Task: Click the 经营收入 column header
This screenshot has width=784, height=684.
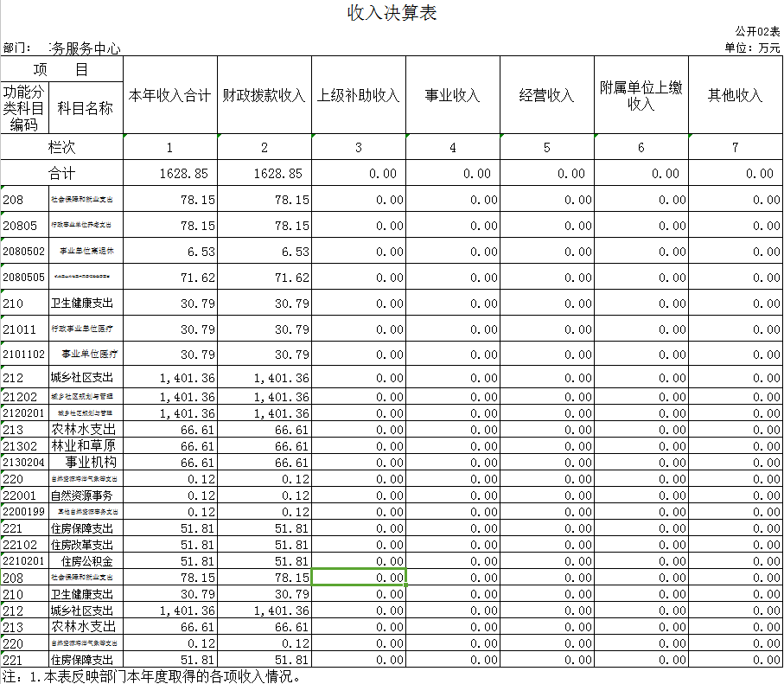Action: point(547,95)
